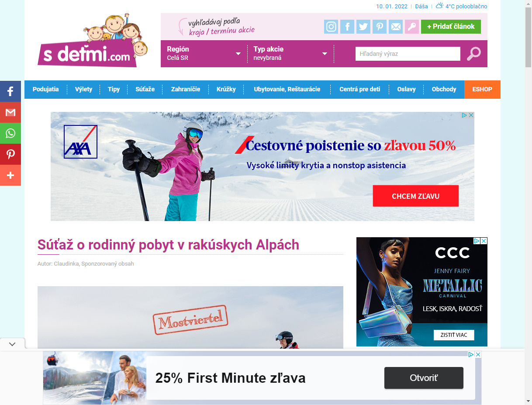The image size is (532, 405).
Task: Click the email envelope icon in header
Action: (396, 27)
